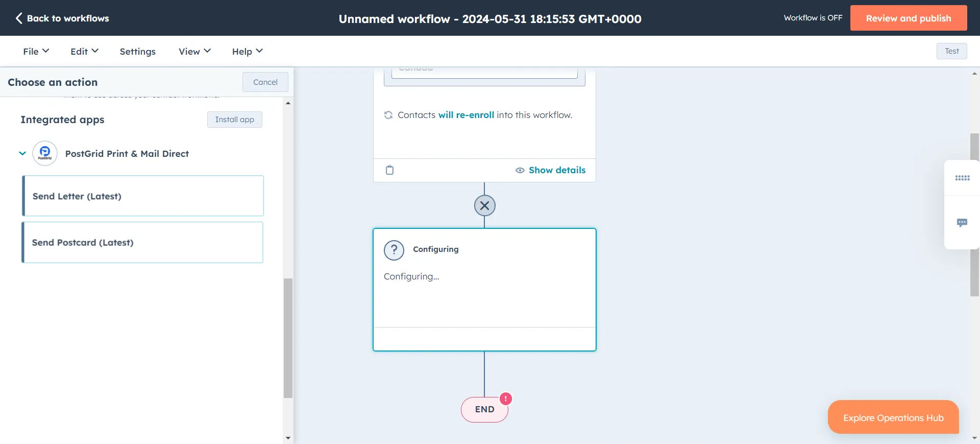Click the workflow title Unnamed workflow
This screenshot has width=980, height=444.
pos(490,19)
